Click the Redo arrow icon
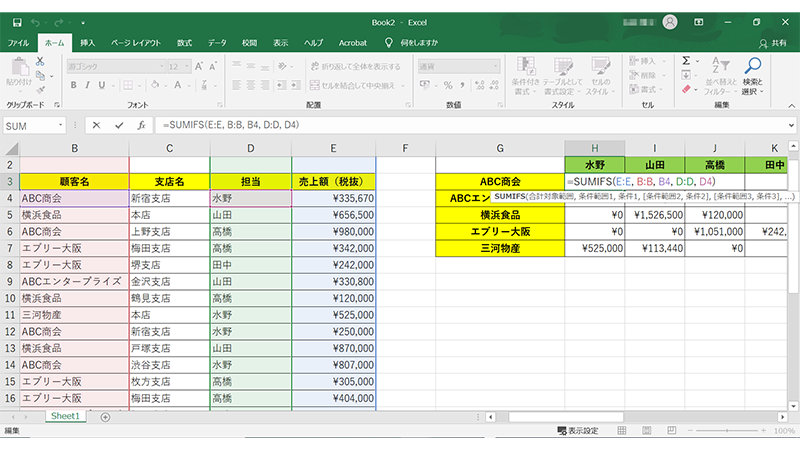Image resolution: width=800 pixels, height=450 pixels. tap(59, 22)
